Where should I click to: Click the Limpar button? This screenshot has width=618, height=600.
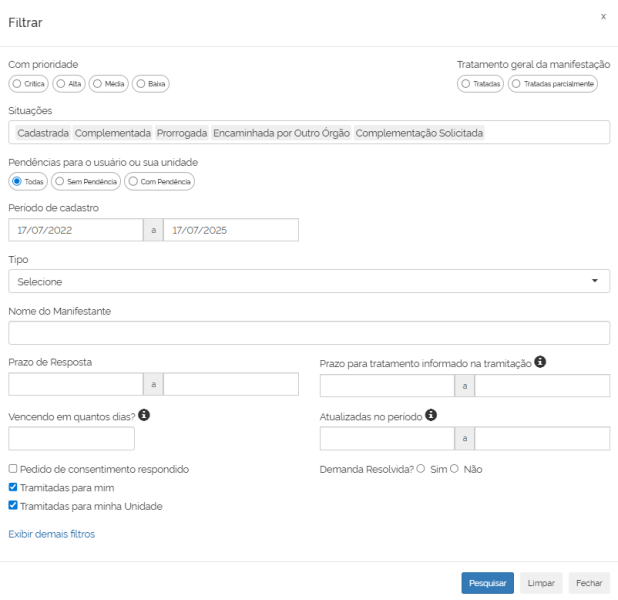pos(540,583)
